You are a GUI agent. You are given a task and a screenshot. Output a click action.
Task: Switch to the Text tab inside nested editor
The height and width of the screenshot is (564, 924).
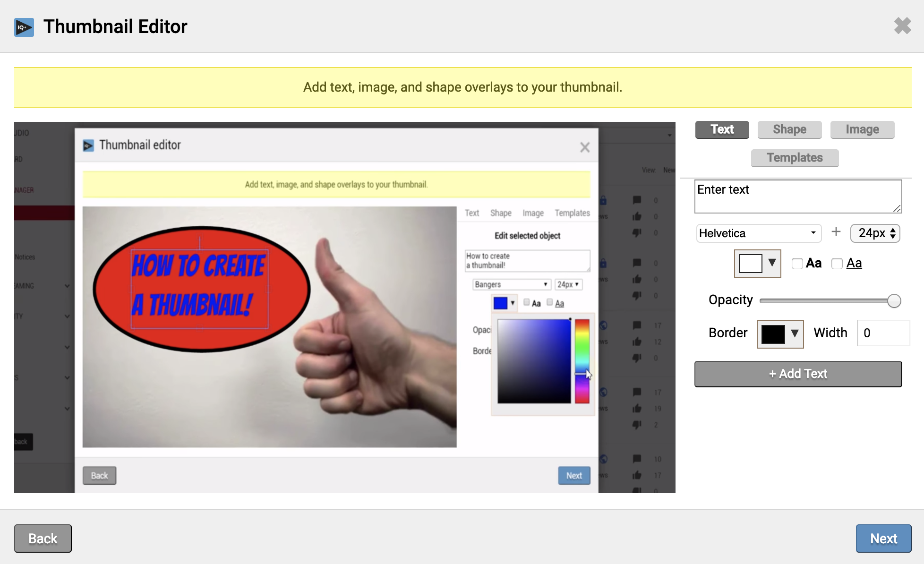click(x=471, y=213)
